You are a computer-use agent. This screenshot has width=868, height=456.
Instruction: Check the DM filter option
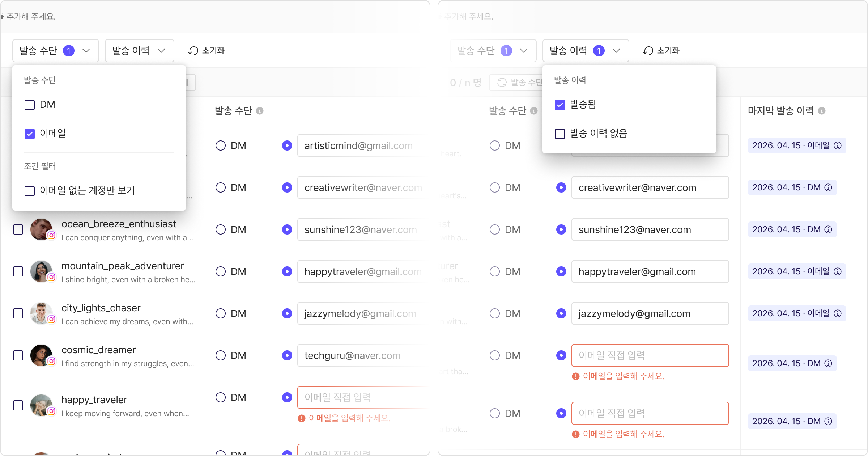pyautogui.click(x=30, y=105)
